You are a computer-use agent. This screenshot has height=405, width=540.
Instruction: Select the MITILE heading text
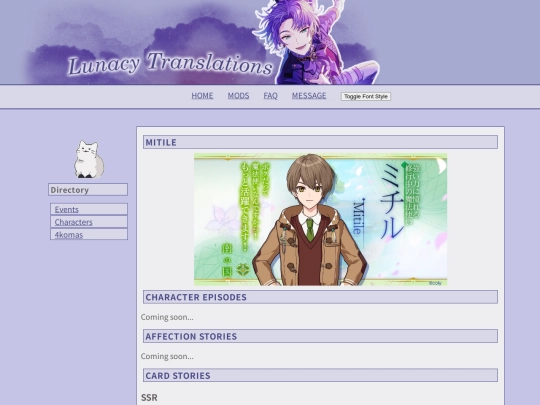pyautogui.click(x=161, y=142)
